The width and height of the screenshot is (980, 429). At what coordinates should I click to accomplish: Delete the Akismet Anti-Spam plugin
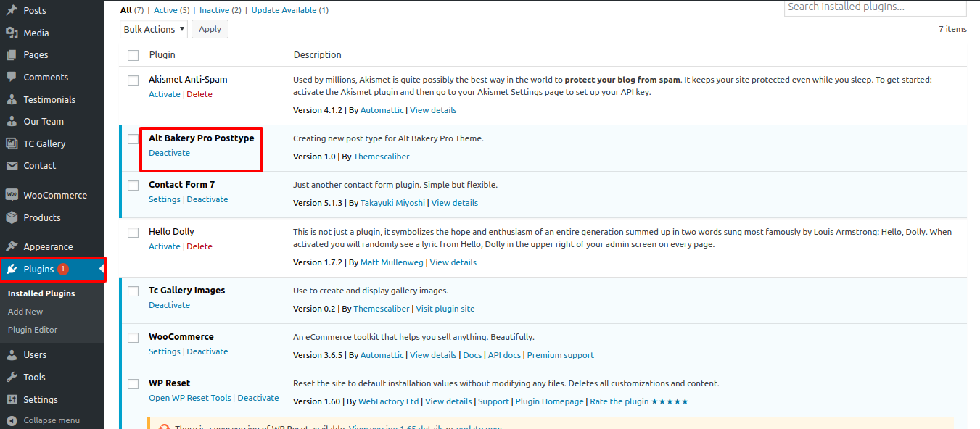pos(199,94)
